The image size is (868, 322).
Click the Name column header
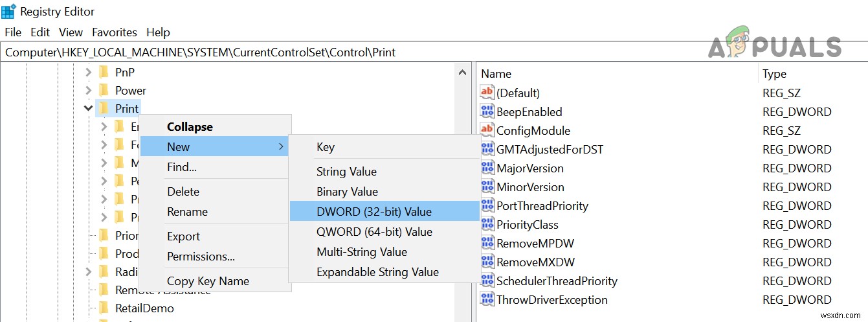click(496, 74)
